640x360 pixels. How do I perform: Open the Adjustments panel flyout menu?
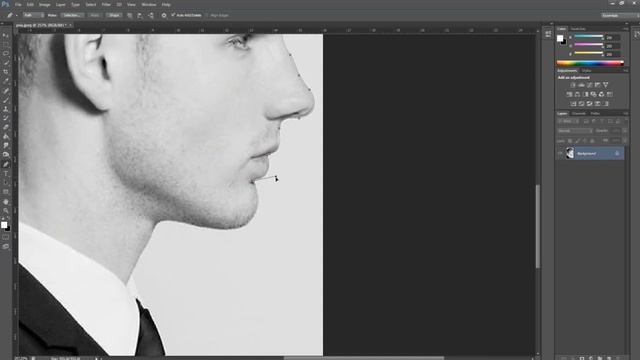click(x=626, y=71)
